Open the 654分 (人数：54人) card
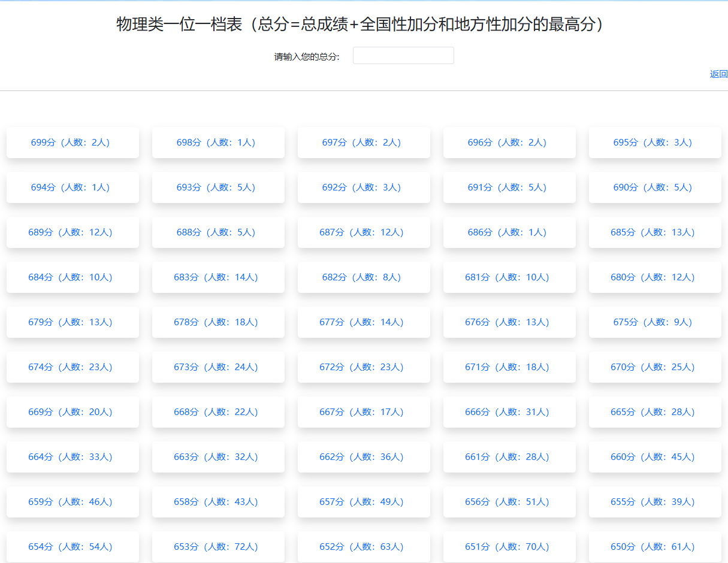Screen dimensions: 728x563 coord(73,547)
